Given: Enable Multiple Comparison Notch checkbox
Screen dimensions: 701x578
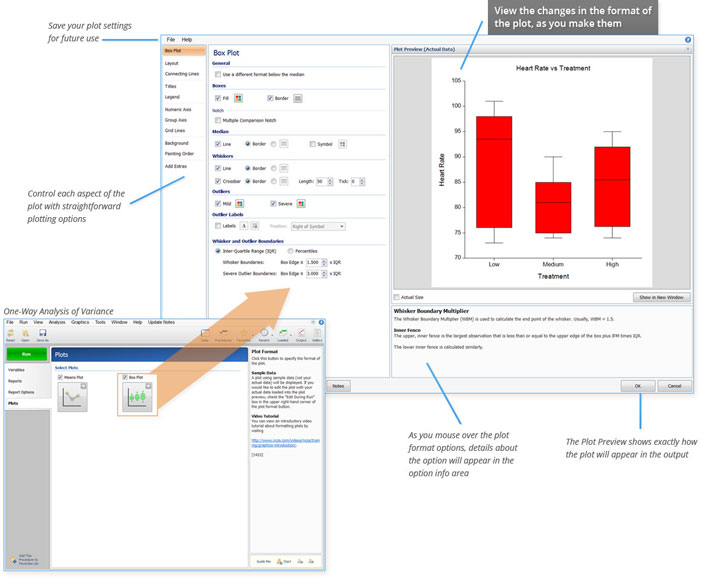Looking at the screenshot, I should click(217, 120).
